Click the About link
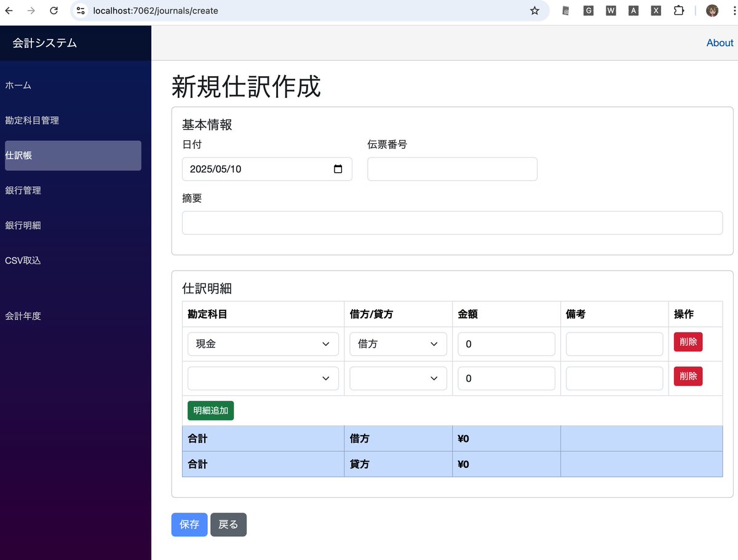 720,43
